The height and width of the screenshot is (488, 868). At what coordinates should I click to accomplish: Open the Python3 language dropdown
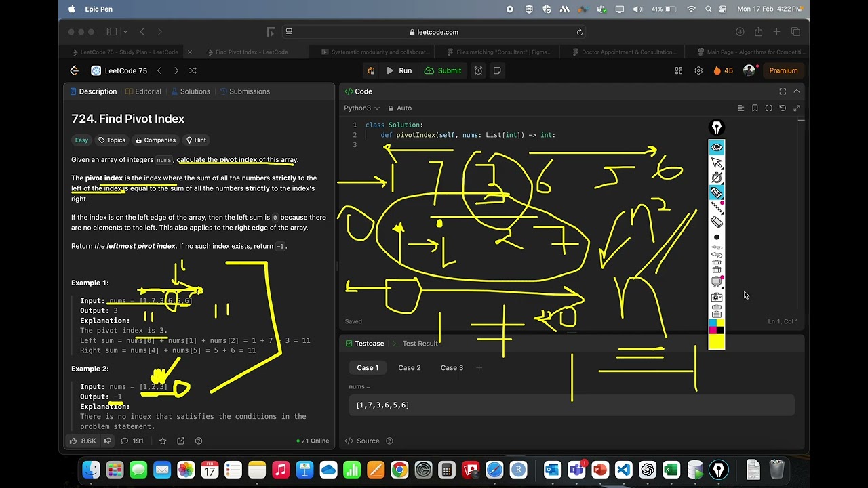point(361,108)
